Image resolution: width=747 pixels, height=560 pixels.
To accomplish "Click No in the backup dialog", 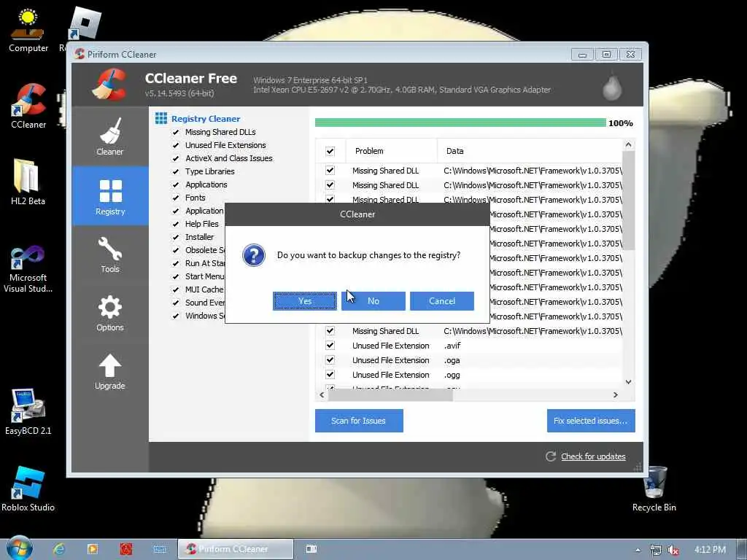I will coord(373,301).
